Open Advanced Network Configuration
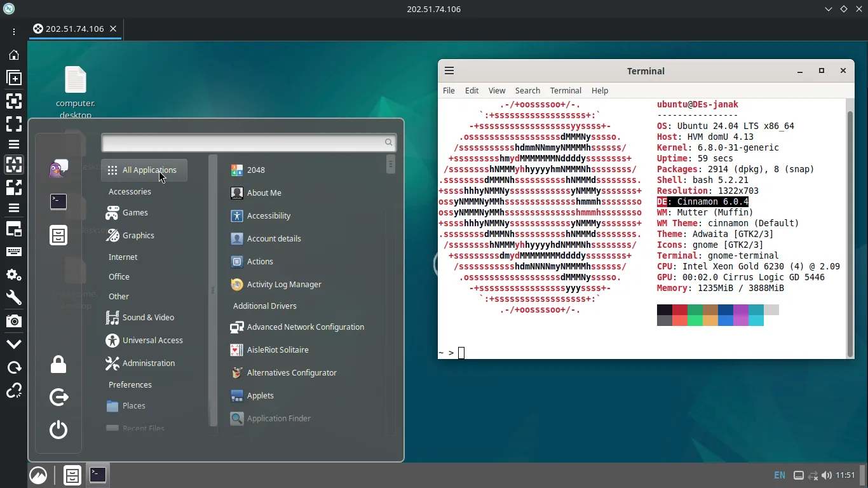Image resolution: width=868 pixels, height=488 pixels. 305,327
